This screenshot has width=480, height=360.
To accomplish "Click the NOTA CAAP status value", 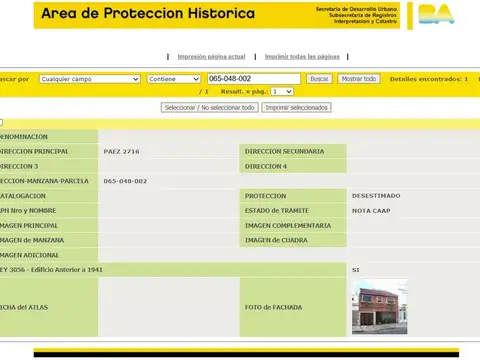I will click(x=371, y=211).
